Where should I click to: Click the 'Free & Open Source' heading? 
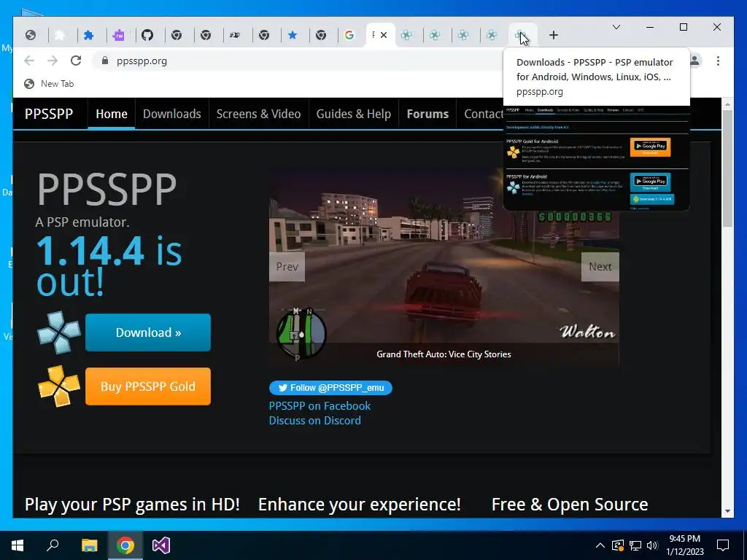point(569,505)
